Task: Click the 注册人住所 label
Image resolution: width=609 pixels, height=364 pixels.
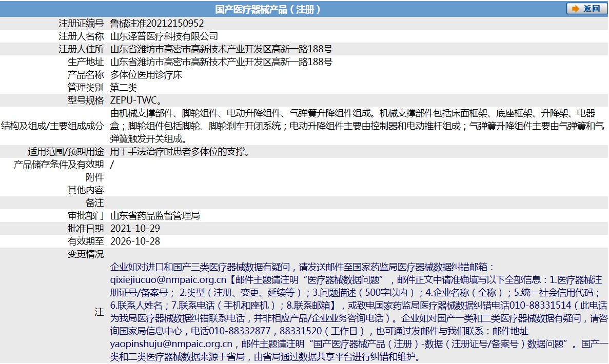Action: [x=81, y=49]
